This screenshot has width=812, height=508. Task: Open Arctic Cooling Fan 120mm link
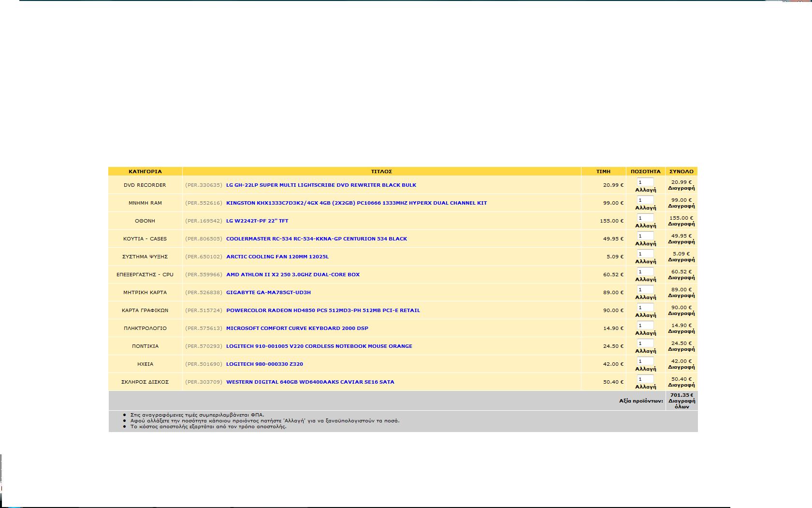tap(277, 257)
